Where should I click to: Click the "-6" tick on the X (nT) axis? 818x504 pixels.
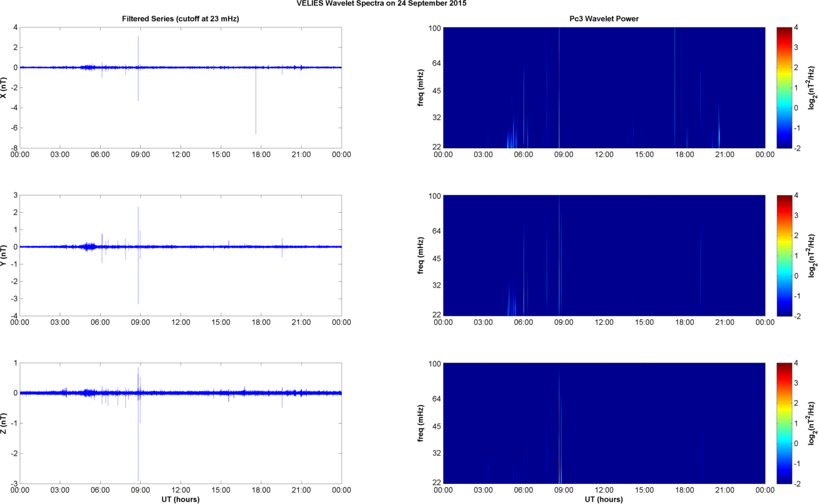coord(14,127)
